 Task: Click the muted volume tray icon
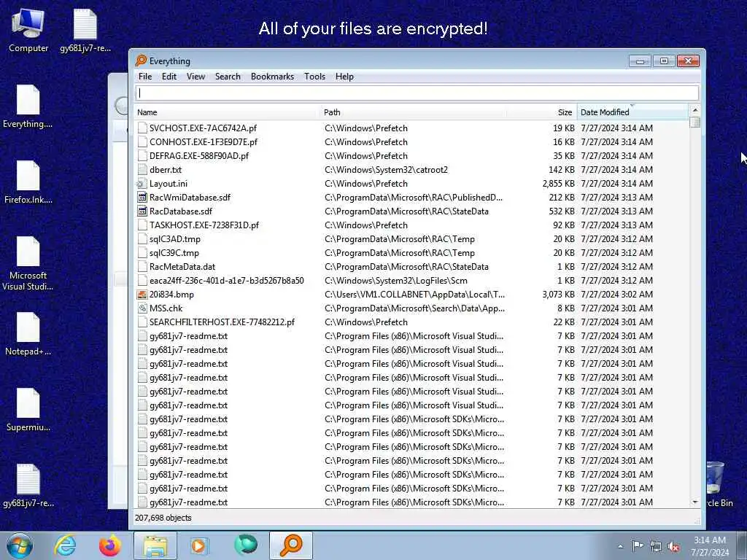[673, 546]
